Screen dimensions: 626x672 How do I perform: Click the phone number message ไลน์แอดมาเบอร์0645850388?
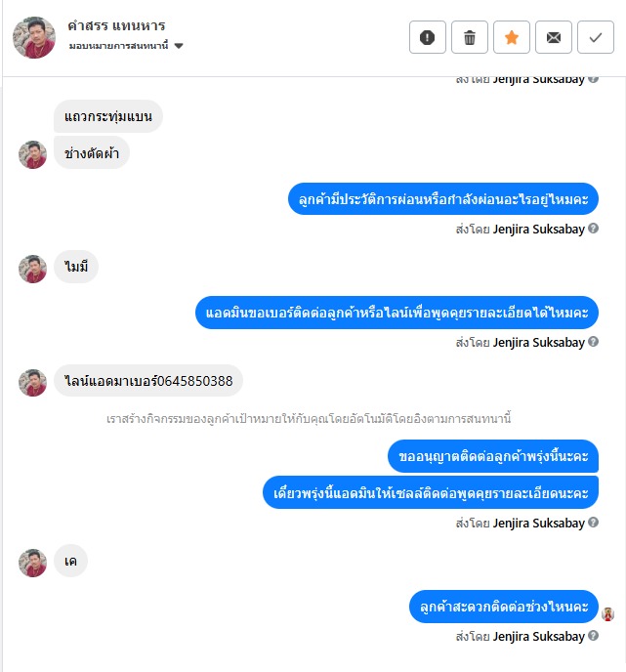pyautogui.click(x=148, y=381)
